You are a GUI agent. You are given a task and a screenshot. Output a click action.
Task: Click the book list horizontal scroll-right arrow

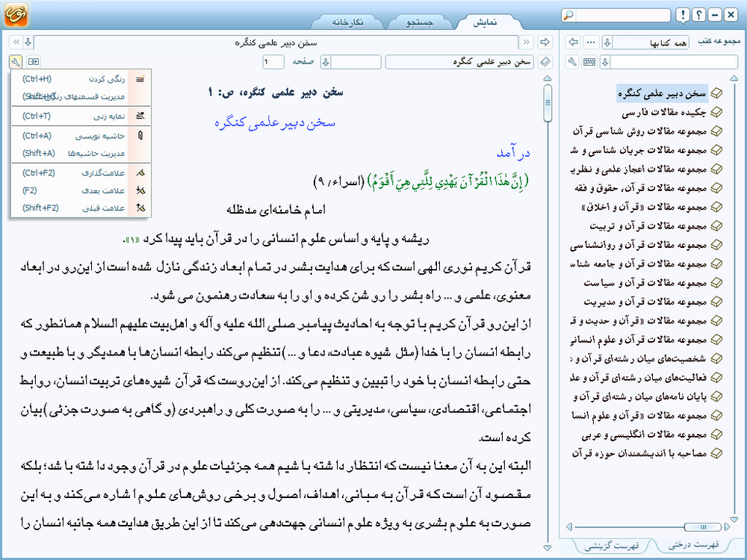click(x=727, y=526)
